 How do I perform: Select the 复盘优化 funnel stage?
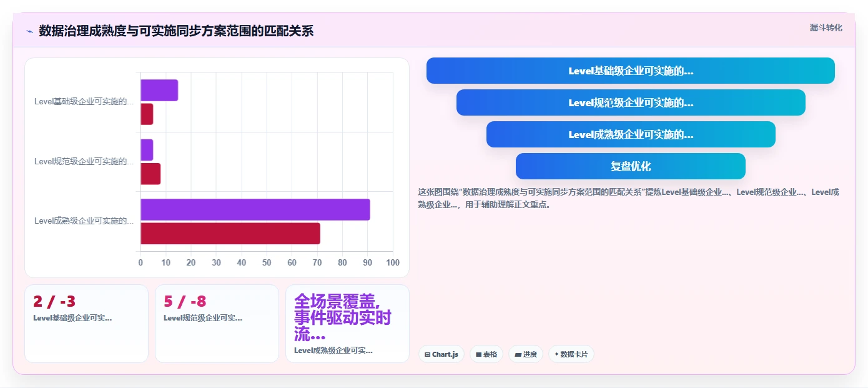coord(631,166)
